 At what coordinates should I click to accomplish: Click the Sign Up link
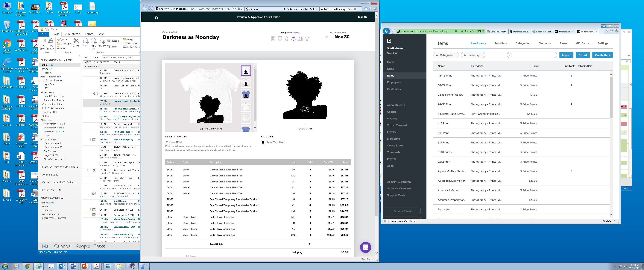pyautogui.click(x=362, y=17)
